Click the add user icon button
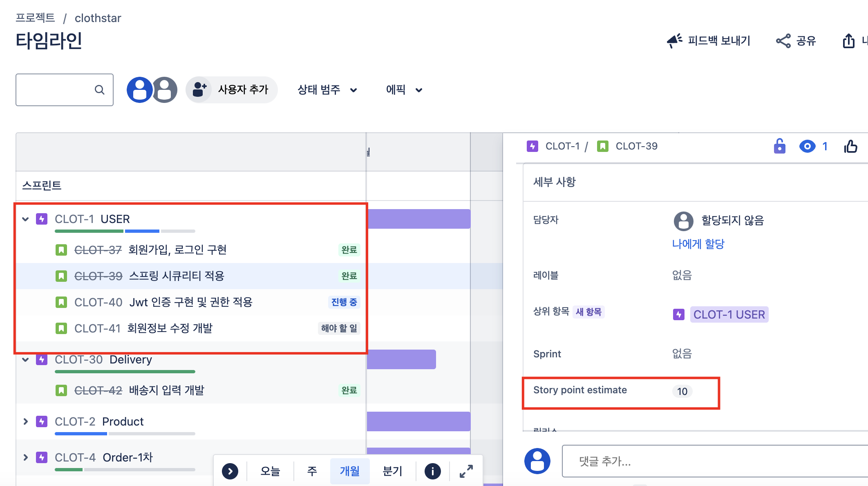Image resolution: width=868 pixels, height=486 pixels. point(199,89)
